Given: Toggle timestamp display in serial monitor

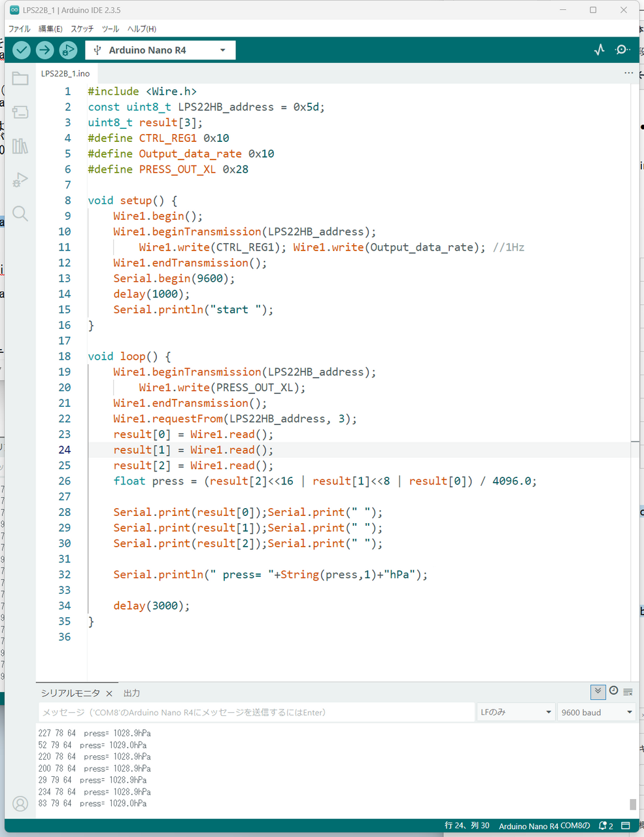Looking at the screenshot, I should pyautogui.click(x=613, y=691).
